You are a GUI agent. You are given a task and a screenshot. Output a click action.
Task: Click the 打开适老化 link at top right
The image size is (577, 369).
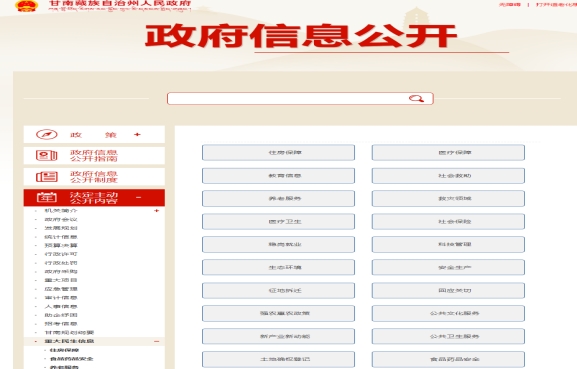pos(556,4)
